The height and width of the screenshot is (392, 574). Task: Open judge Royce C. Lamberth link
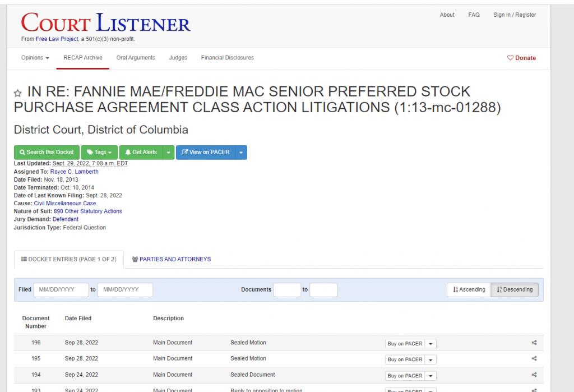(x=75, y=172)
